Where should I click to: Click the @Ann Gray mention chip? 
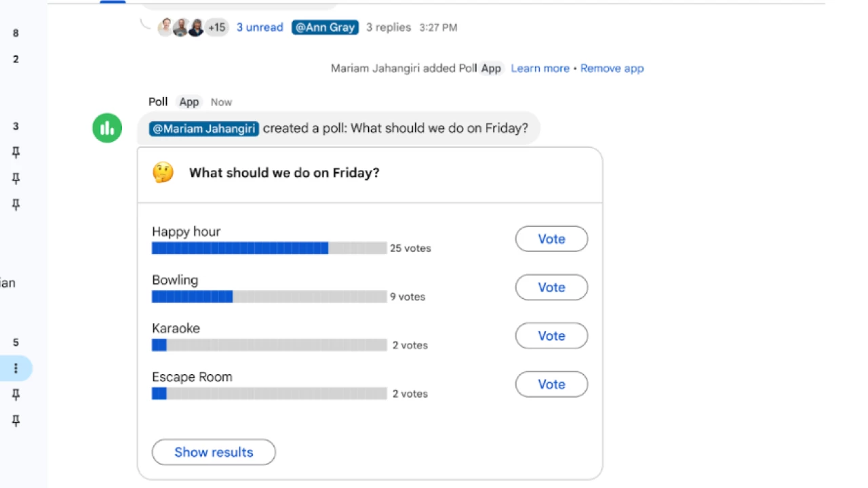tap(325, 27)
